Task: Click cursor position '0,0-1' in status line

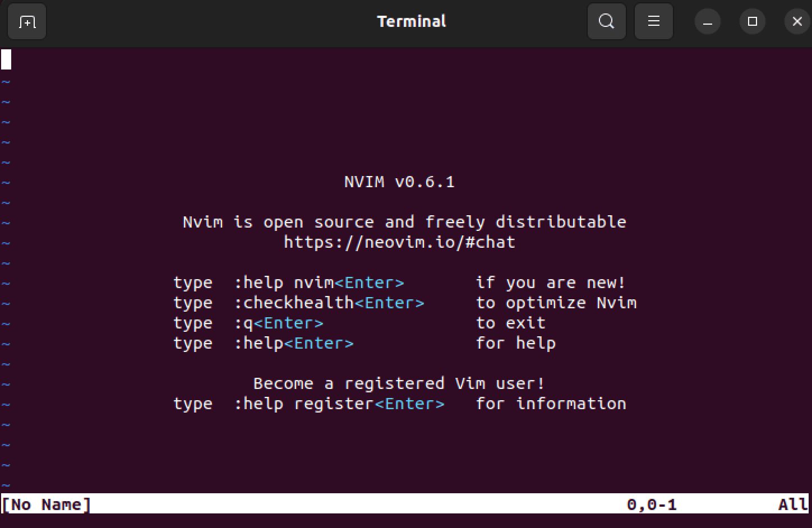Action: coord(652,504)
